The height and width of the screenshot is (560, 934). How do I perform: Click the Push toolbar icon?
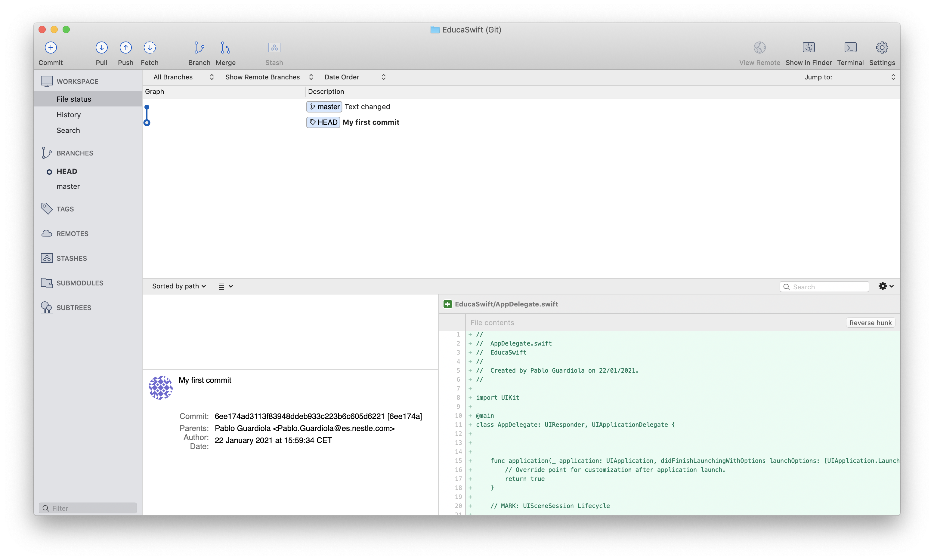(x=125, y=48)
